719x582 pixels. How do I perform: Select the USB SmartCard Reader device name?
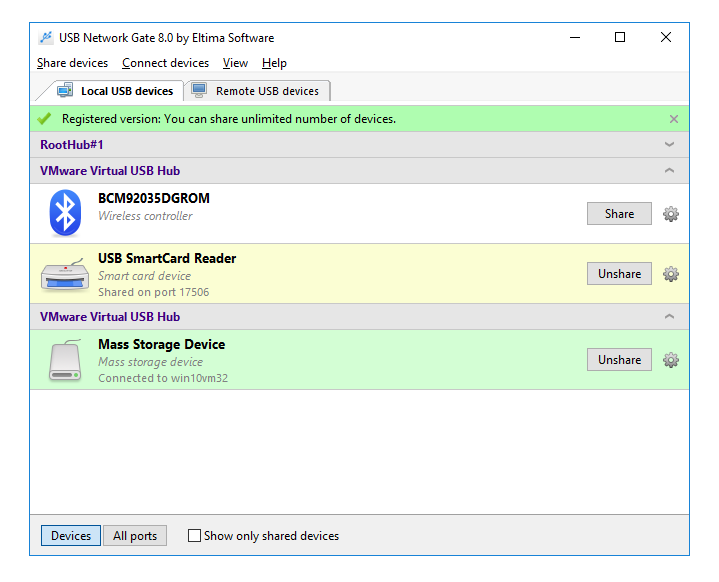[x=167, y=258]
